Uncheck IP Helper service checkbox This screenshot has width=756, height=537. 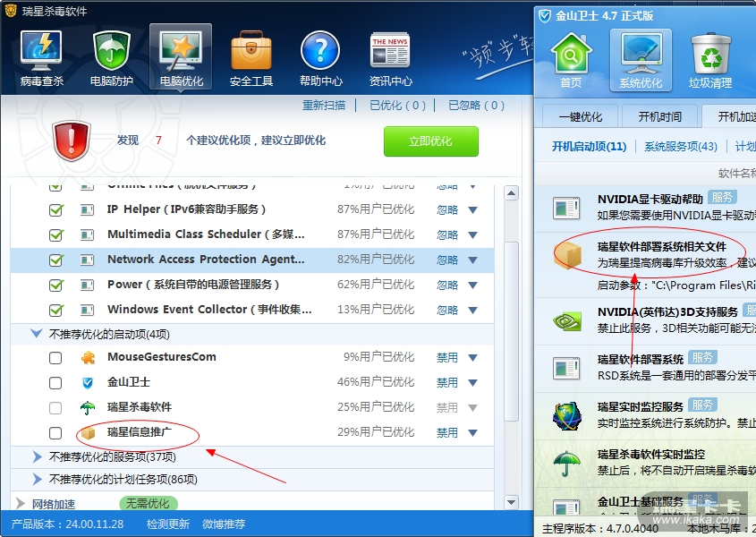pos(56,210)
